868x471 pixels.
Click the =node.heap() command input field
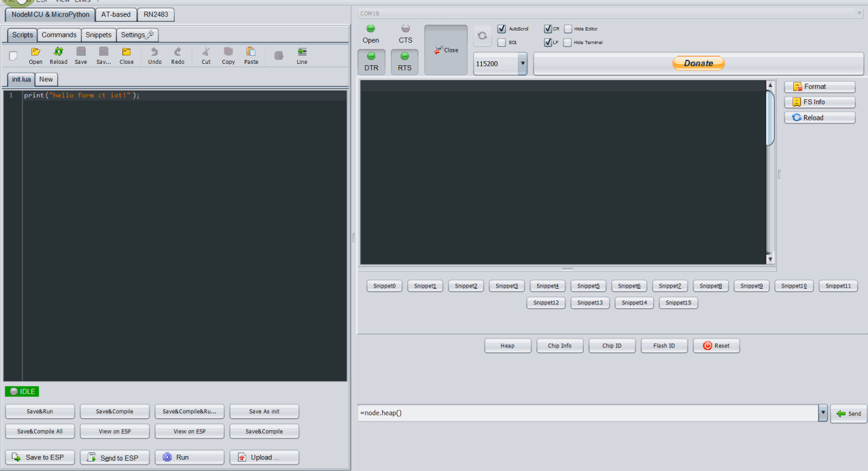point(588,413)
